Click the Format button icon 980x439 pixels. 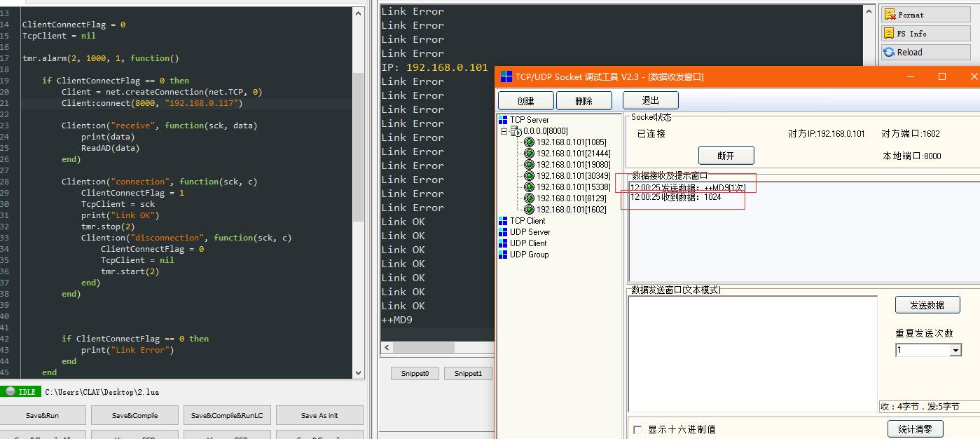(x=890, y=14)
